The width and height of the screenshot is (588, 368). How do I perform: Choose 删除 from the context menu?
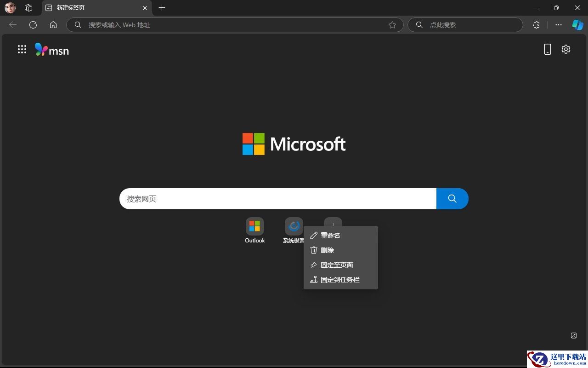341,250
